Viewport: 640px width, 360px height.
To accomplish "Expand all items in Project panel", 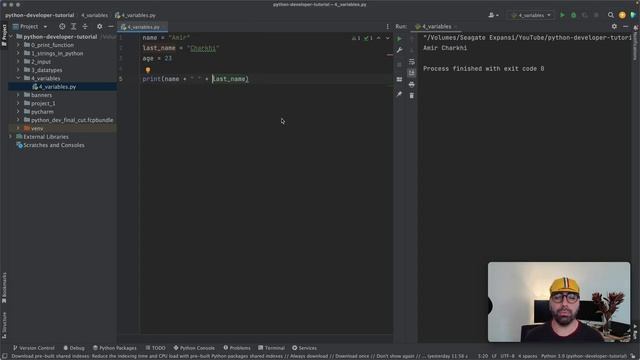I will coord(73,27).
